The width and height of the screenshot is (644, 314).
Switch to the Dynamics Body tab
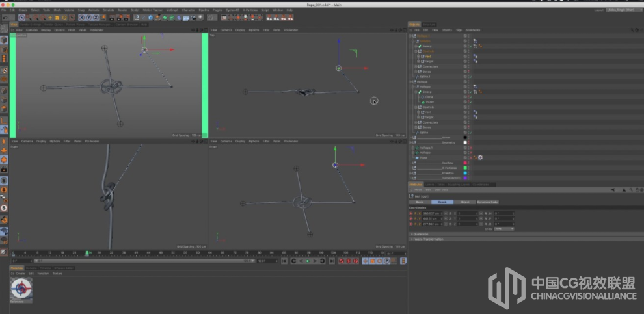[487, 202]
